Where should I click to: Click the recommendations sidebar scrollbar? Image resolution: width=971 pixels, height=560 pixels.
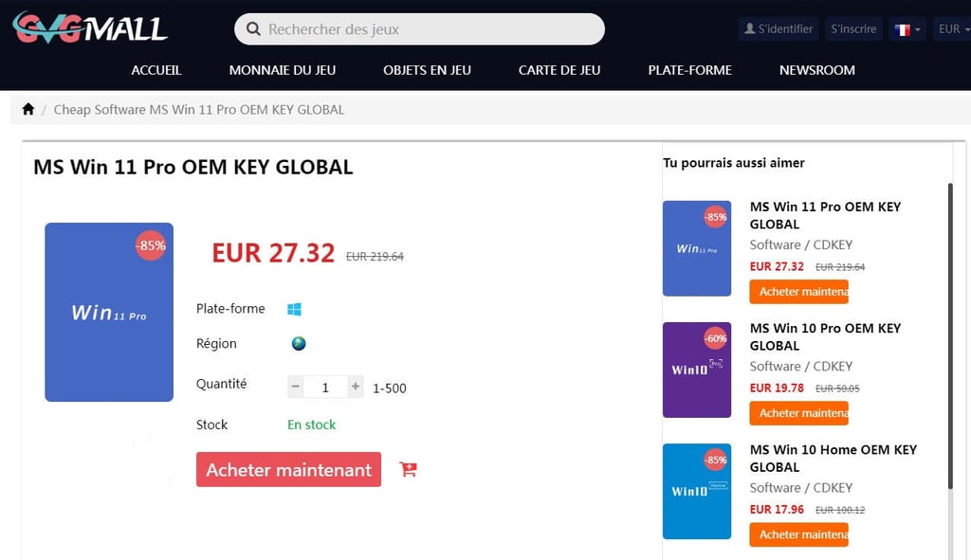[950, 337]
